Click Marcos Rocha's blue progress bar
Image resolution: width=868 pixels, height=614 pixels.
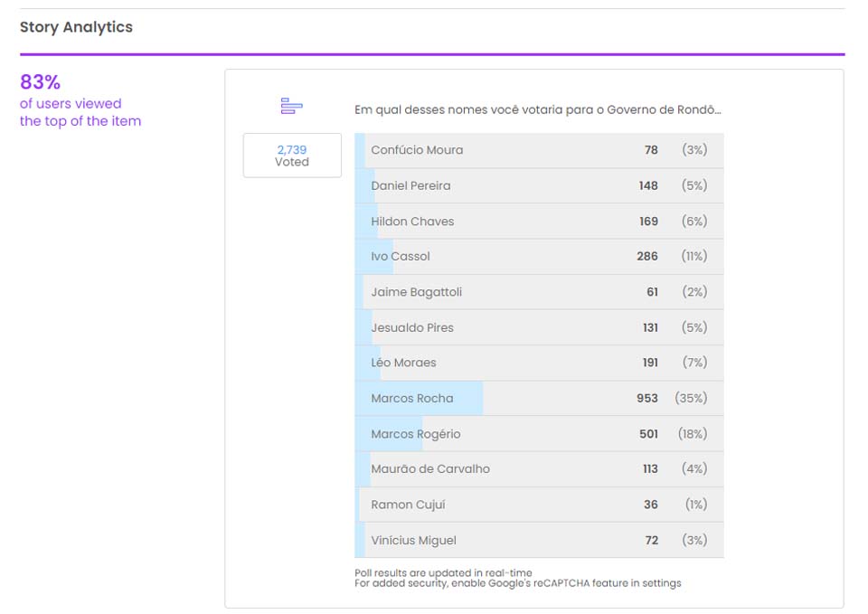(419, 399)
